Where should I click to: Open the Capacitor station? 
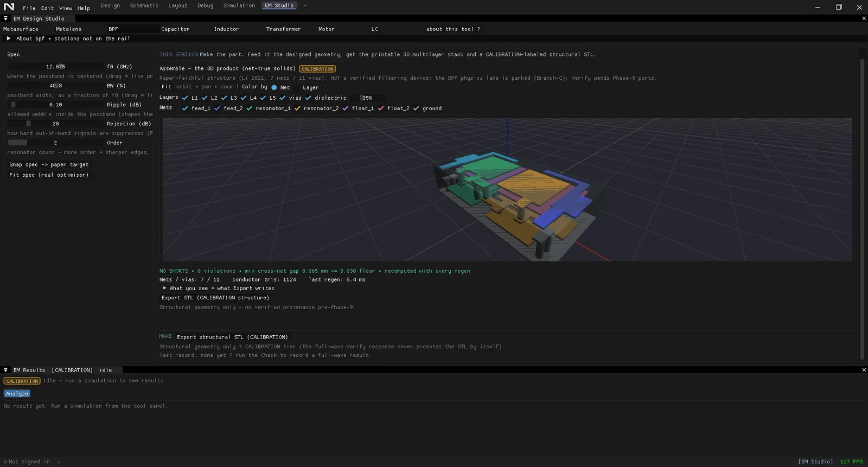coord(175,29)
